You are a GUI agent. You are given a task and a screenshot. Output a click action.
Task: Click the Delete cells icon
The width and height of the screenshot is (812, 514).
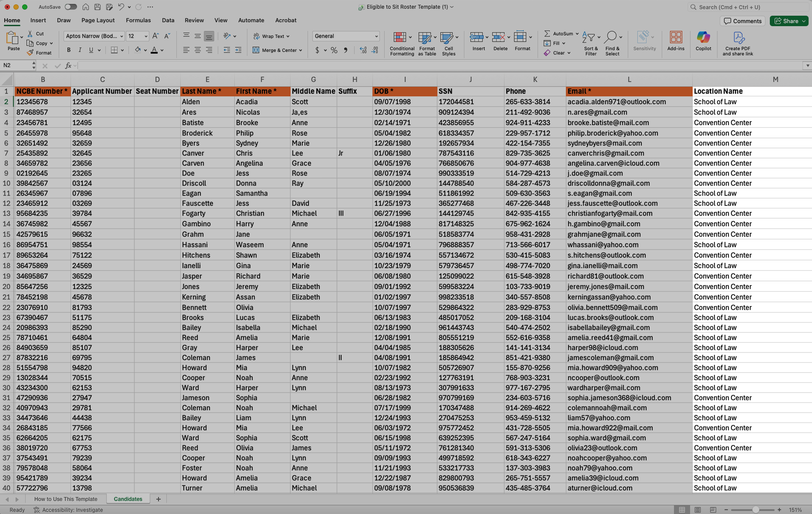point(498,37)
